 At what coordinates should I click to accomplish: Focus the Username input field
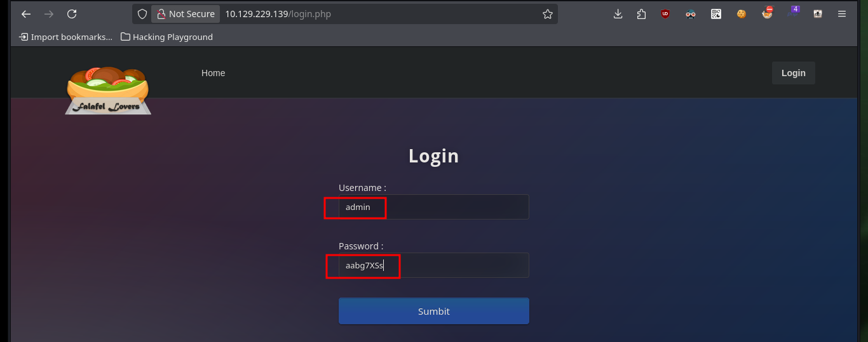(x=434, y=207)
